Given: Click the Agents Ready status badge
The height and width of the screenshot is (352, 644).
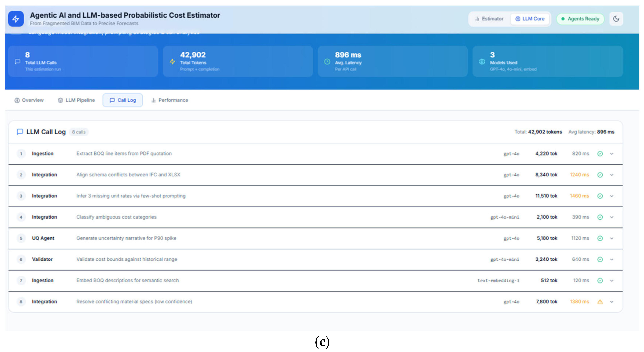Looking at the screenshot, I should (580, 19).
